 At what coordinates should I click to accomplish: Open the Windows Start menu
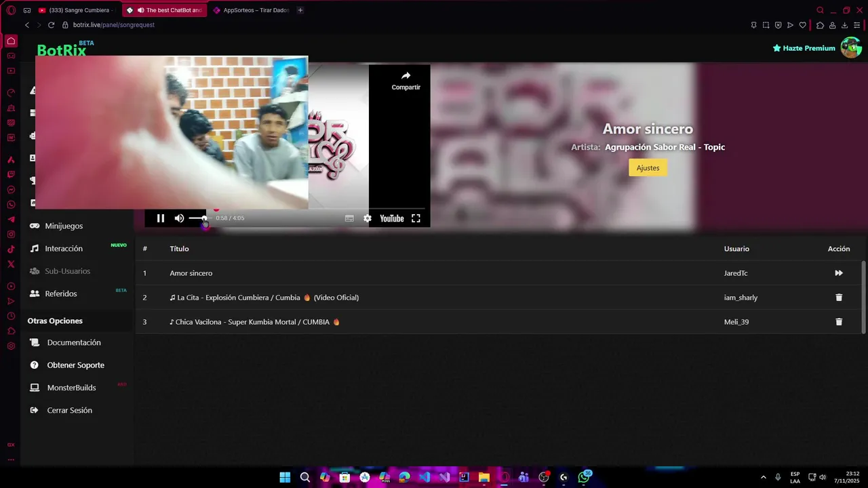coord(285,477)
